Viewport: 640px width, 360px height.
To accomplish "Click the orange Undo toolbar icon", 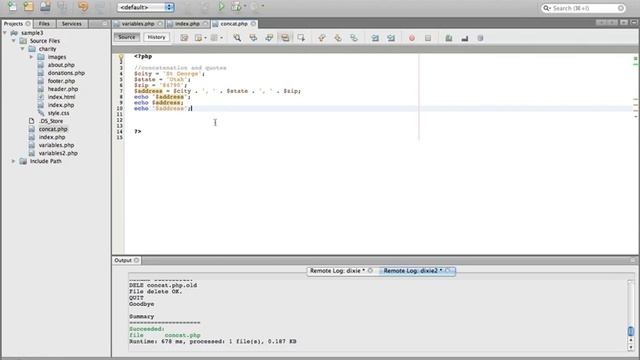I will click(x=83, y=7).
